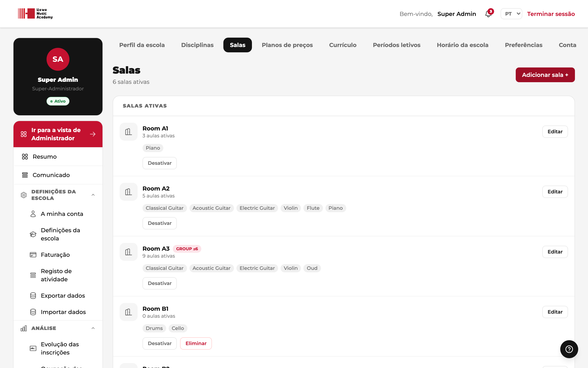Image resolution: width=588 pixels, height=368 pixels.
Task: Click the Faturação card icon
Action: (33, 255)
